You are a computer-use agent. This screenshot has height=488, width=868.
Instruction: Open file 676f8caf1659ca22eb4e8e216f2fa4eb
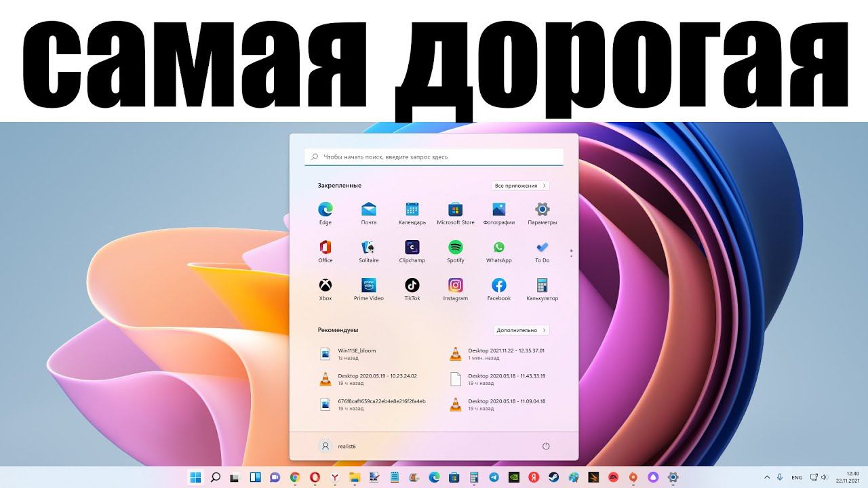click(x=373, y=405)
